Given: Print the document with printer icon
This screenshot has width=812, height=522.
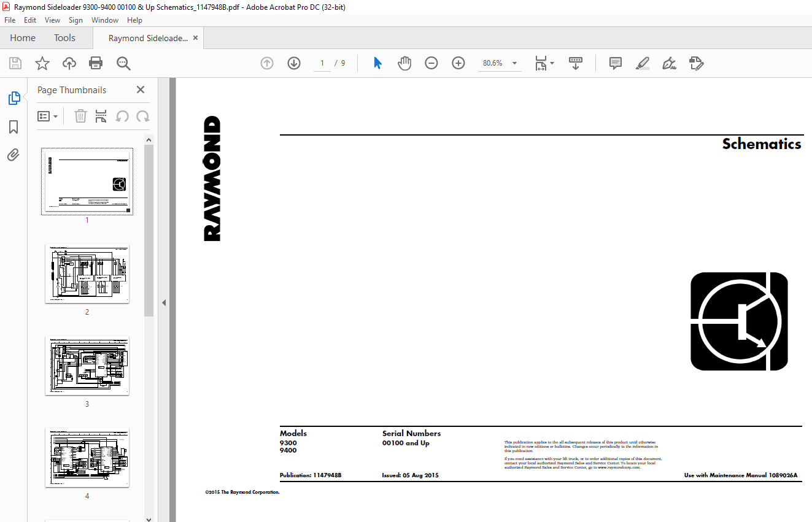Looking at the screenshot, I should click(96, 63).
